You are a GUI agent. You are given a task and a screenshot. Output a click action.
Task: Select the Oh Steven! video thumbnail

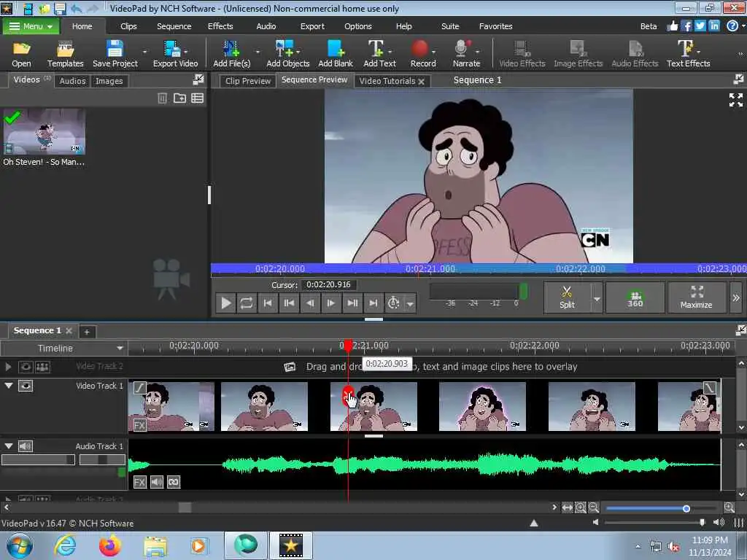pos(44,131)
